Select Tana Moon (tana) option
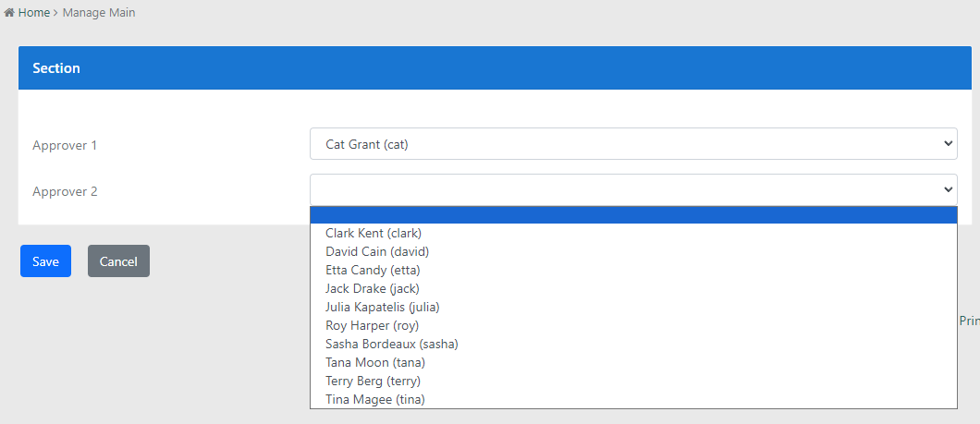 pyautogui.click(x=375, y=362)
